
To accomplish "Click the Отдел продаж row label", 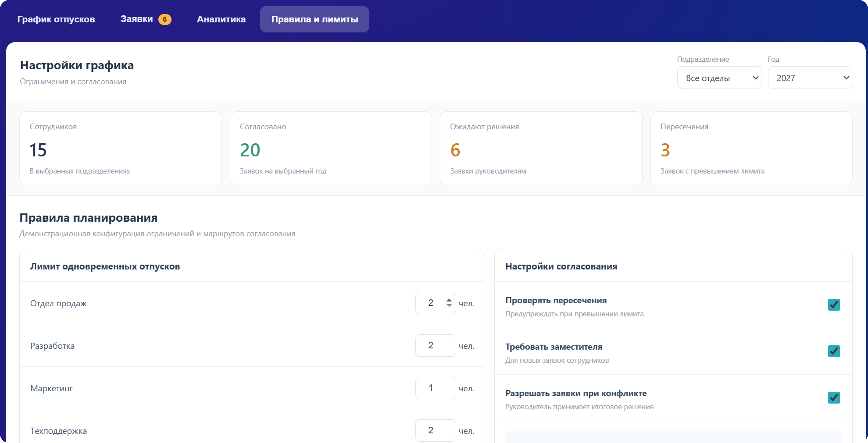I will 58,304.
